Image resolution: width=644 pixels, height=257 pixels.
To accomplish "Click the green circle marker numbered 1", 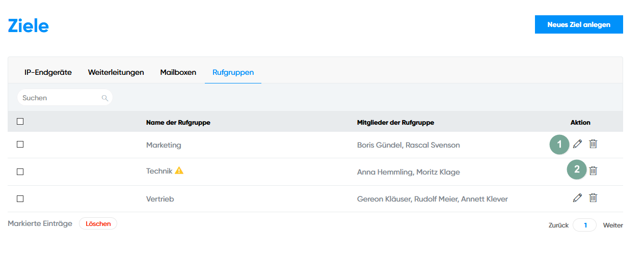I will pos(559,145).
